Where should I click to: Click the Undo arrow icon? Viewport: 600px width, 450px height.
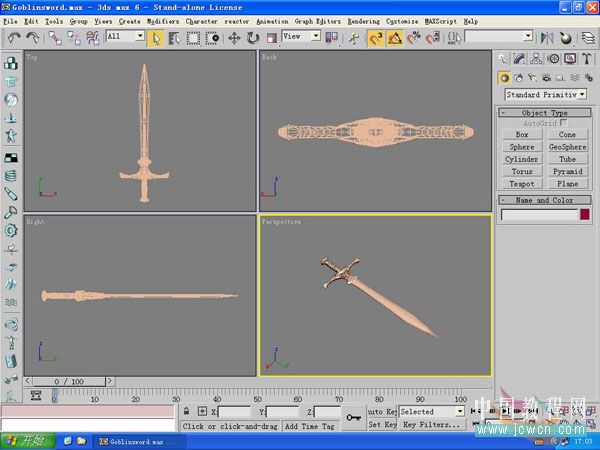point(14,38)
